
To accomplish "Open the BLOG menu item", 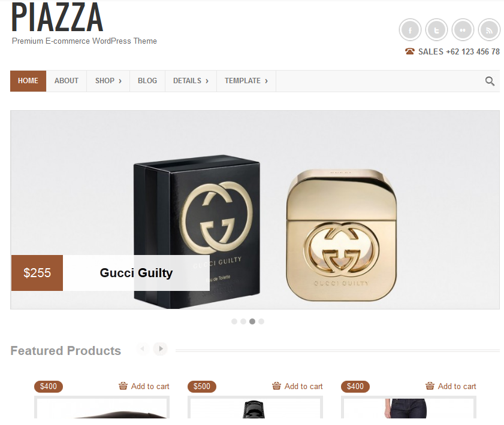I will tap(147, 81).
